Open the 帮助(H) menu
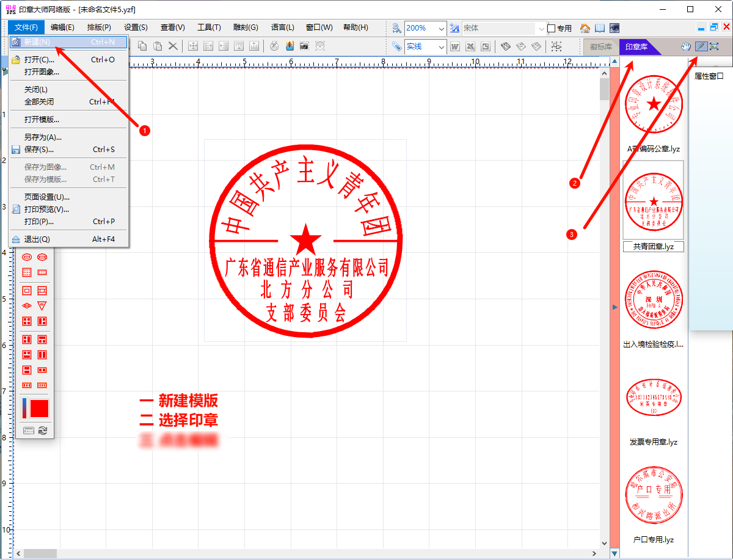The height and width of the screenshot is (560, 733). 356,27
